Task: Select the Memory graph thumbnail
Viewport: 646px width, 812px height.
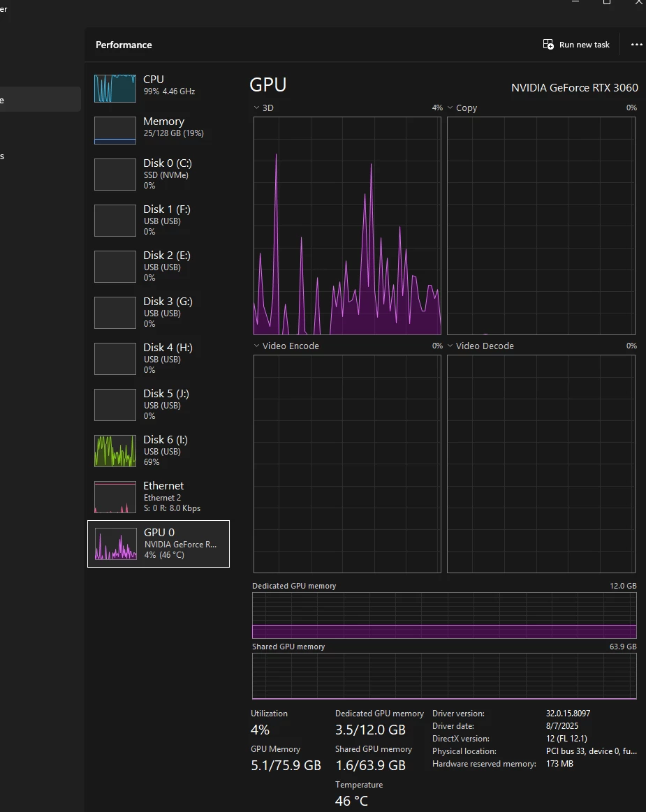Action: pyautogui.click(x=115, y=131)
